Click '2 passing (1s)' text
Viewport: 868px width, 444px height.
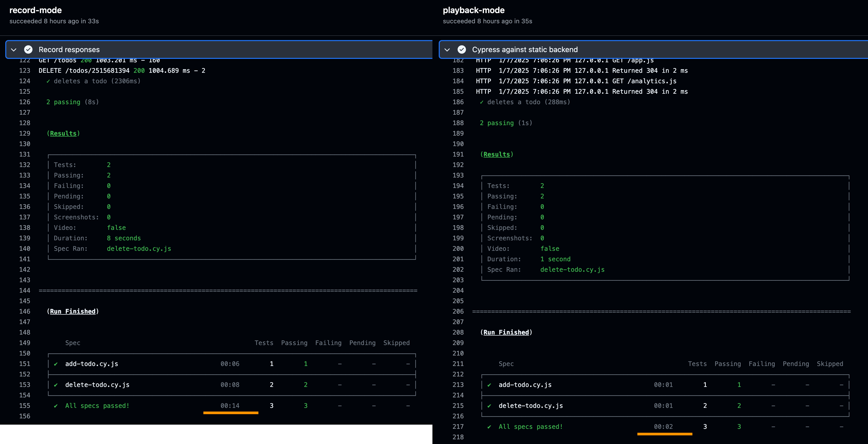pyautogui.click(x=506, y=123)
